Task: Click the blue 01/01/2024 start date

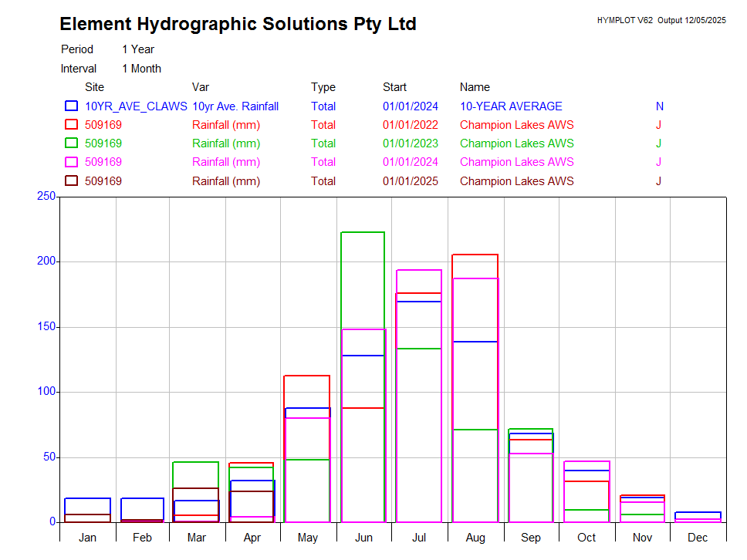Action: tap(411, 106)
